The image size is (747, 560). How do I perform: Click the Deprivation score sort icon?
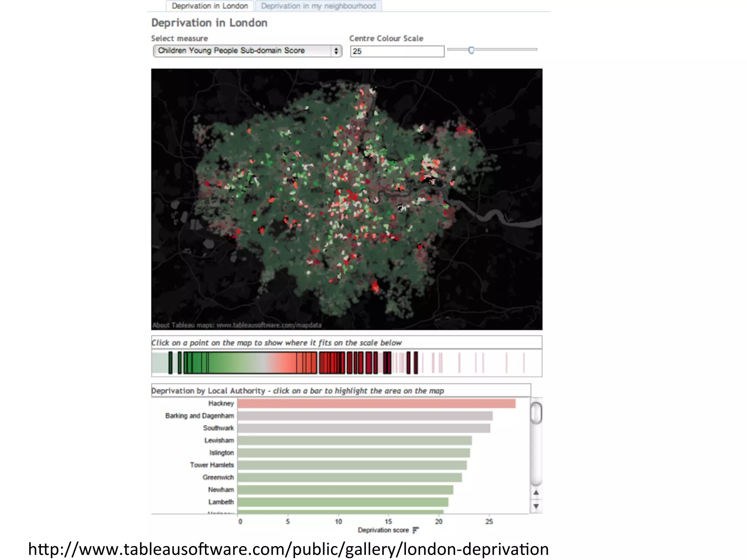415,530
